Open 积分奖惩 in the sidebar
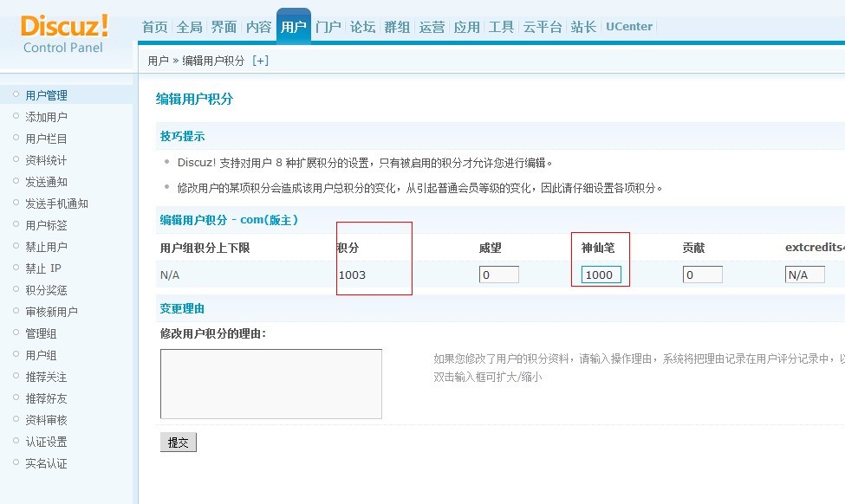 coord(46,290)
